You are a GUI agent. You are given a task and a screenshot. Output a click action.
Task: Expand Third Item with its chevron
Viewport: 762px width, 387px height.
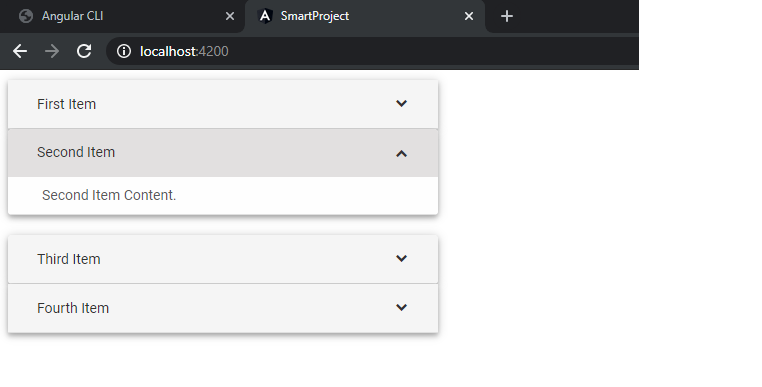[x=401, y=258]
